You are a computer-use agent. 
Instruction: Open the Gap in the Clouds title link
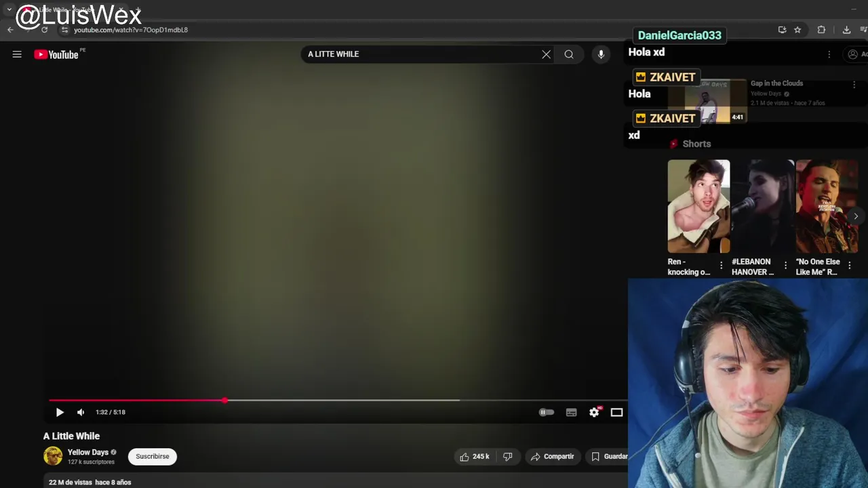coord(776,83)
